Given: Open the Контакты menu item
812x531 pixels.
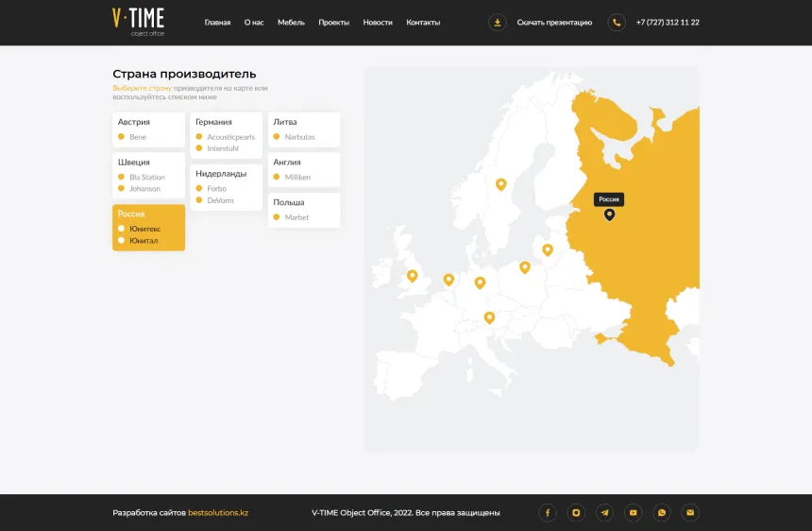Looking at the screenshot, I should [x=423, y=23].
